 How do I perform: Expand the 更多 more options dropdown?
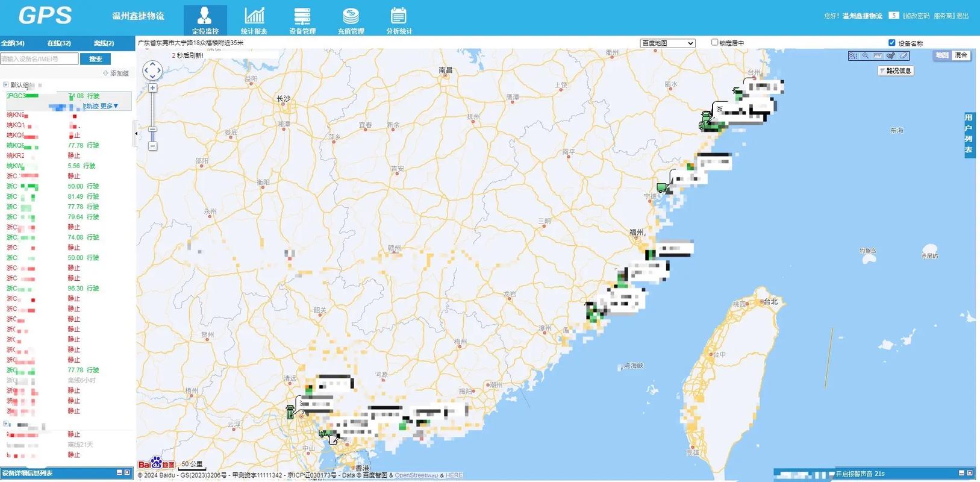click(109, 106)
